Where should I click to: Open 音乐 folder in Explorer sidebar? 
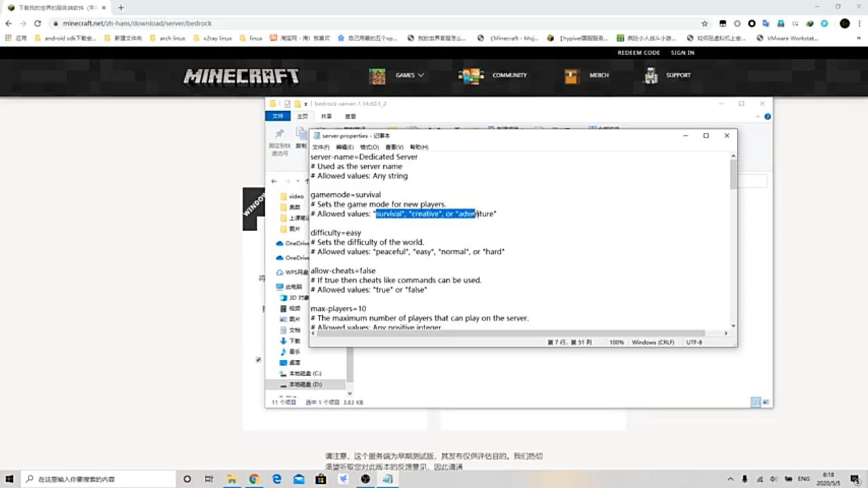(x=290, y=352)
